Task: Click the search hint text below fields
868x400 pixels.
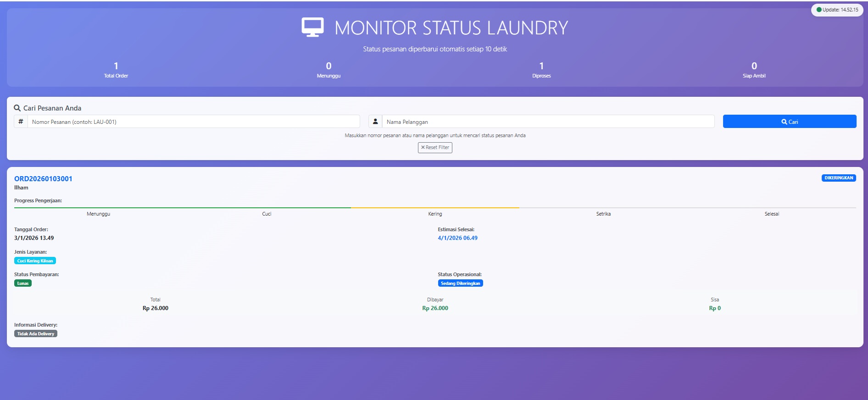Action: (435, 135)
